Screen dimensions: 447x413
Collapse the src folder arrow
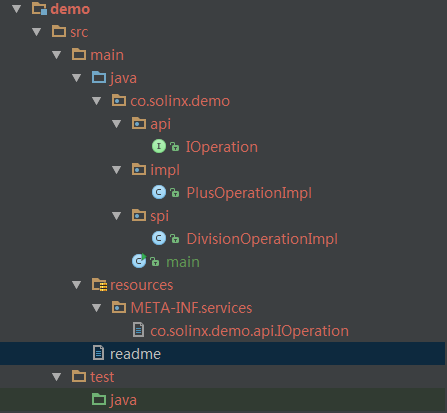coord(36,32)
